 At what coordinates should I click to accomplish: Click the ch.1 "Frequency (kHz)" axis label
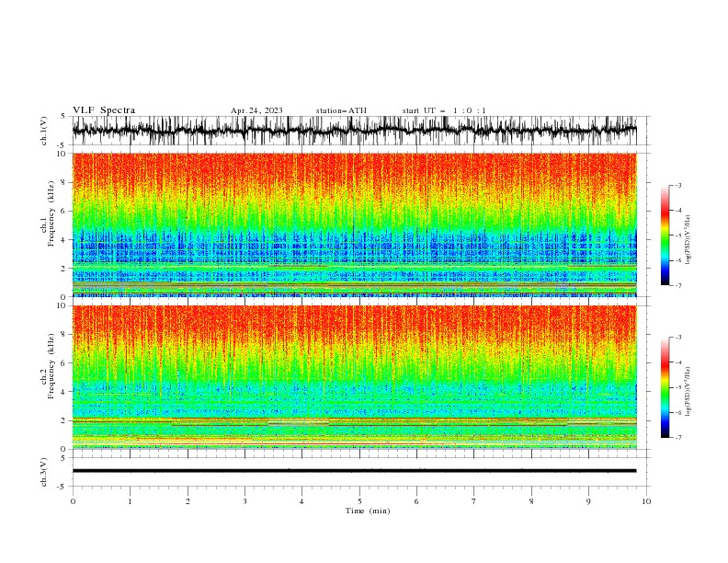tap(51, 213)
